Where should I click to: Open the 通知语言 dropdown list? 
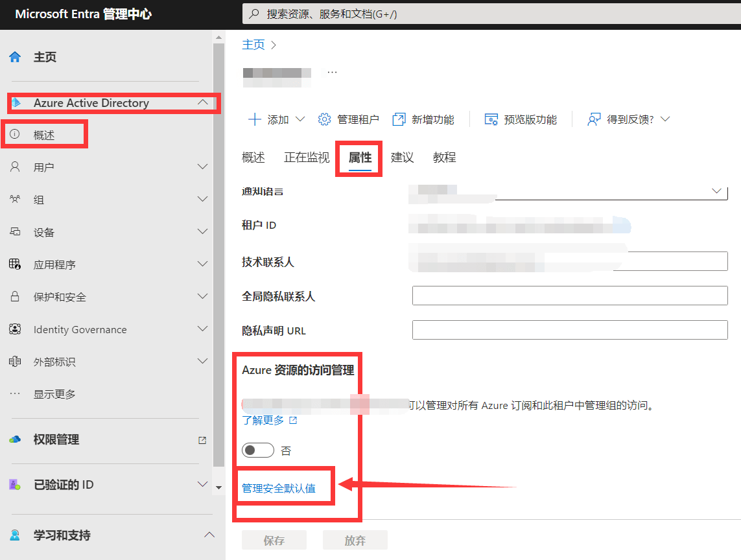716,191
